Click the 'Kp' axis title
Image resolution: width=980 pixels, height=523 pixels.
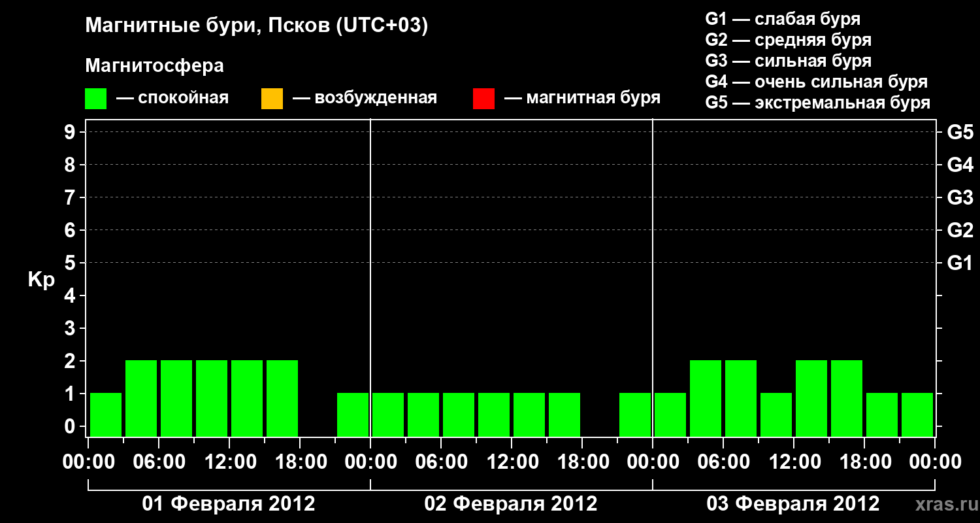click(x=41, y=280)
